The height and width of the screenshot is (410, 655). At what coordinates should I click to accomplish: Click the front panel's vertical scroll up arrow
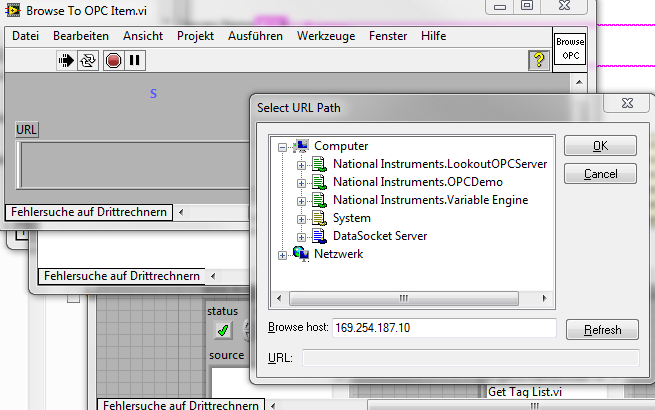[x=579, y=82]
